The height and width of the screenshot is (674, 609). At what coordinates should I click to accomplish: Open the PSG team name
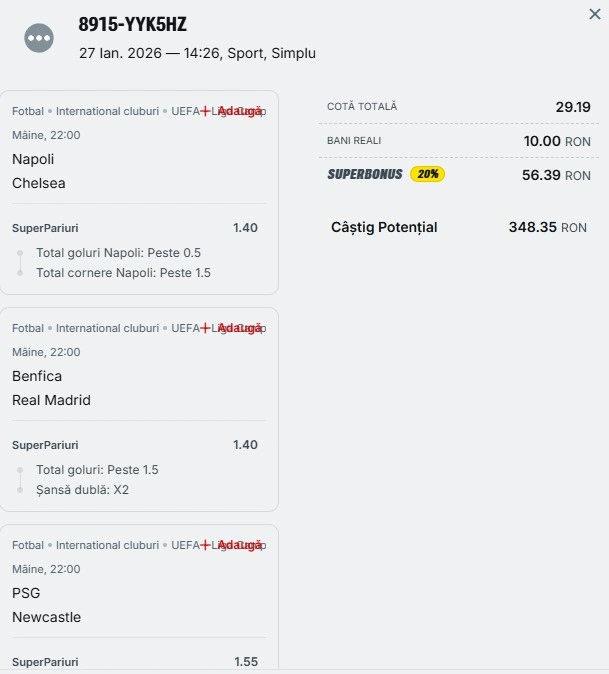tap(26, 593)
